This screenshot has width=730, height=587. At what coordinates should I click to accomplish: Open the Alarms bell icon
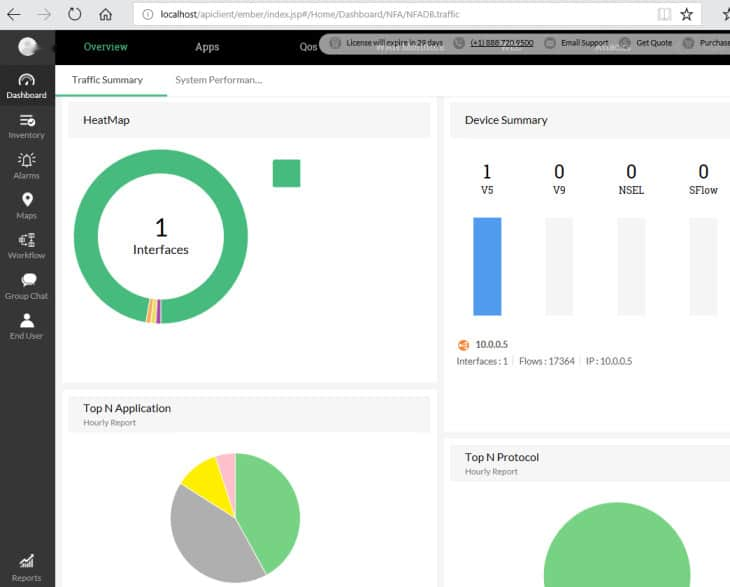coord(27,160)
